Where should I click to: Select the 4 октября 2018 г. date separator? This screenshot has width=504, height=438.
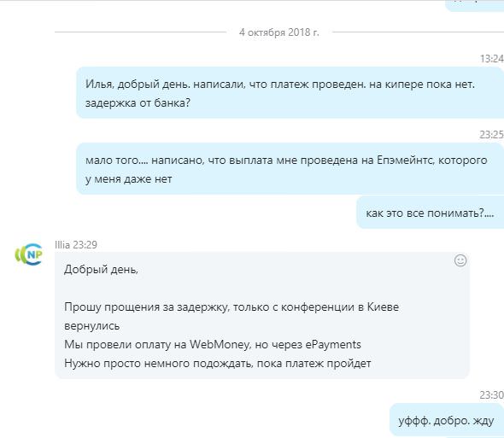tap(279, 32)
